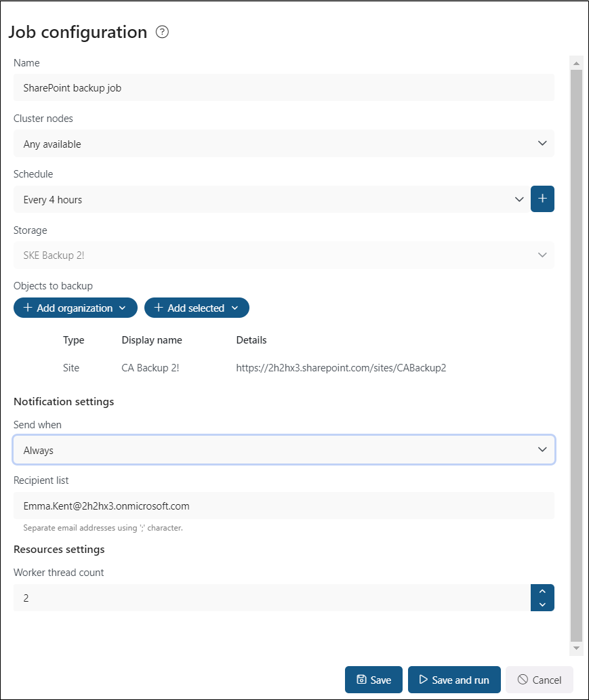The height and width of the screenshot is (700, 589).
Task: Open the Schedule dropdown
Action: click(x=271, y=199)
